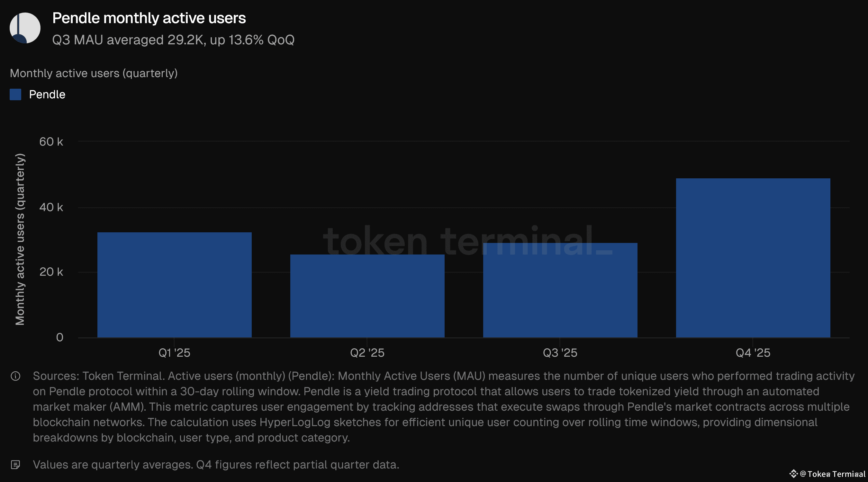Image resolution: width=868 pixels, height=482 pixels.
Task: Click the note icon beside quarterly averages text
Action: 15,465
